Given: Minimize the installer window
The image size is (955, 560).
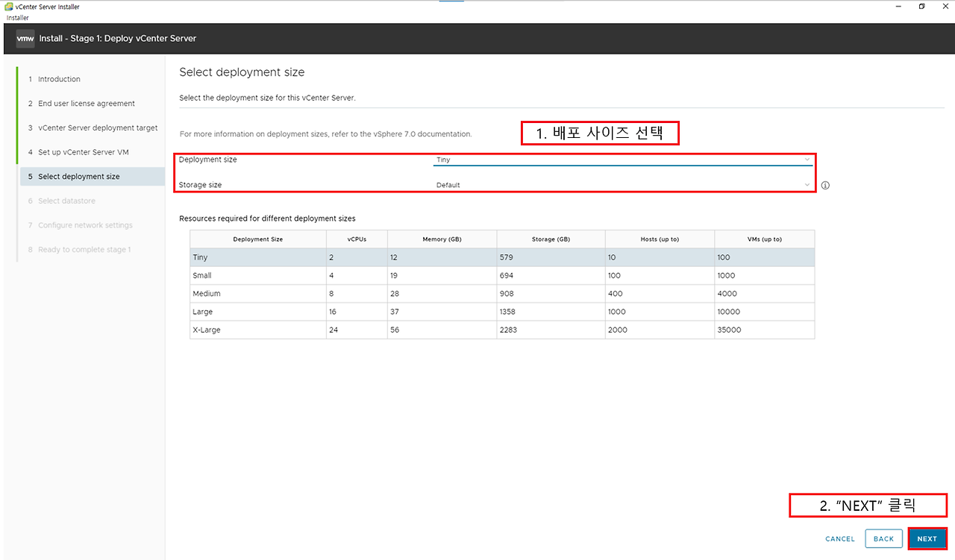Looking at the screenshot, I should (898, 6).
